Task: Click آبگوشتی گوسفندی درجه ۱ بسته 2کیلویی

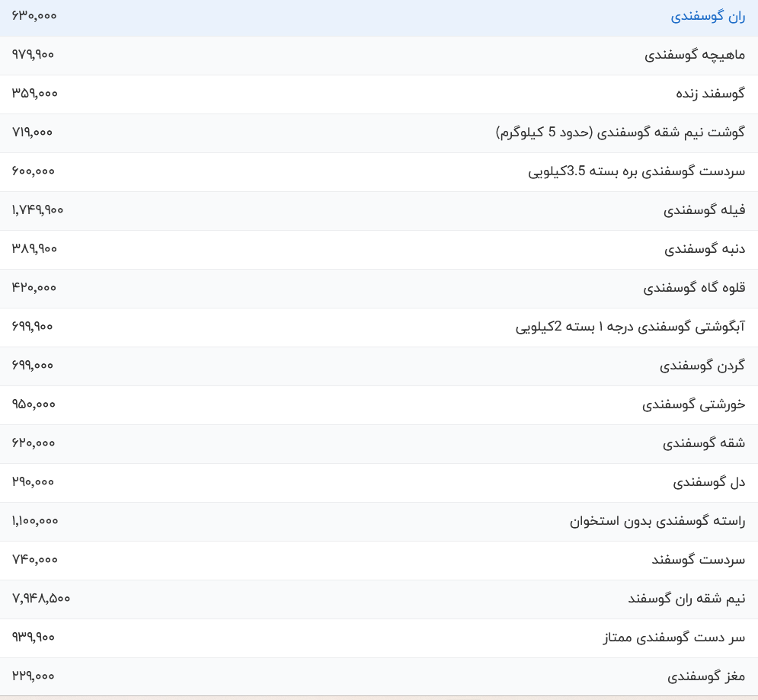Action: coord(630,328)
